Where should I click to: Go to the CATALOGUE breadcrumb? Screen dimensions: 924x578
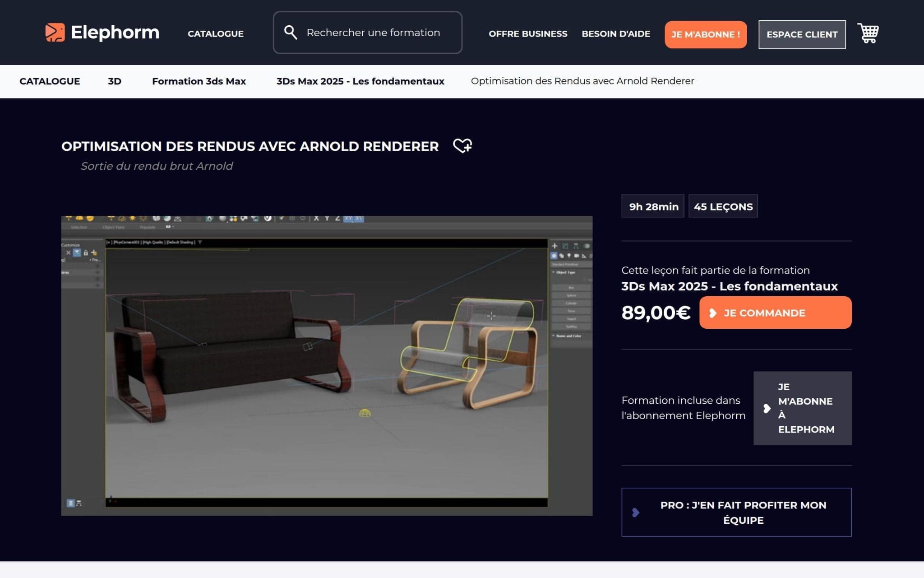coord(50,81)
